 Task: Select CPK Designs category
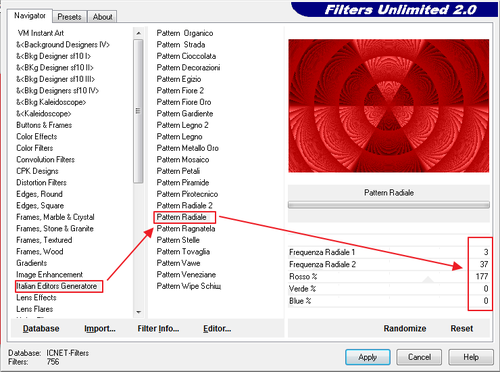tap(37, 171)
